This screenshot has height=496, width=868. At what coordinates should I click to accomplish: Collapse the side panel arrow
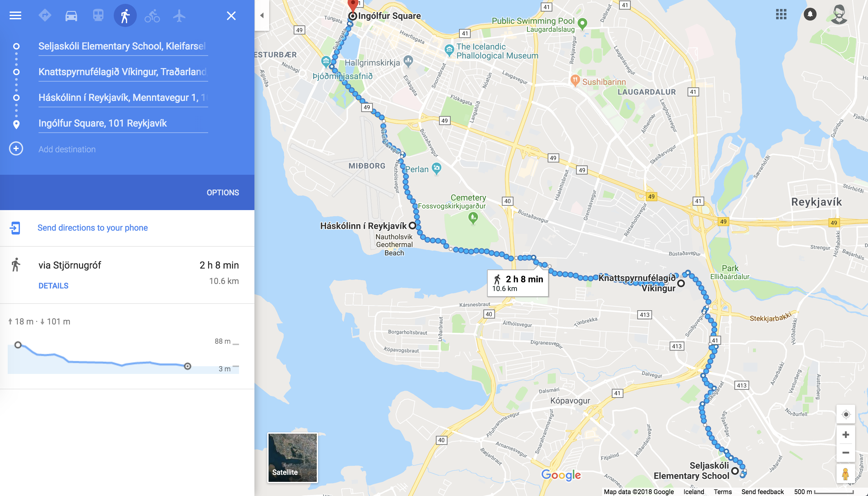(261, 15)
